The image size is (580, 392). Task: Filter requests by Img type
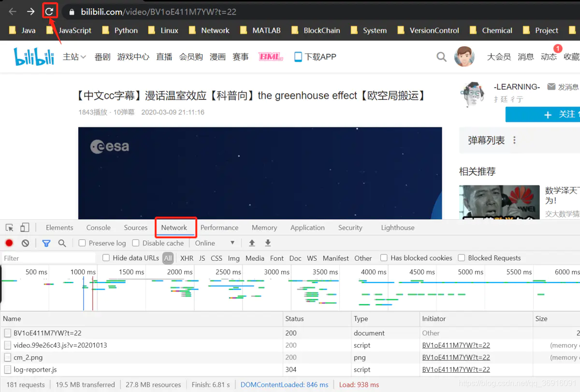[x=233, y=258]
